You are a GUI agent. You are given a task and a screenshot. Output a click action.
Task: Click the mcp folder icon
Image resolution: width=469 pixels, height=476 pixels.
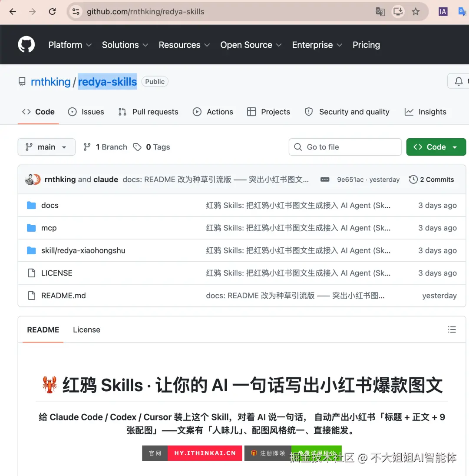[x=31, y=228]
